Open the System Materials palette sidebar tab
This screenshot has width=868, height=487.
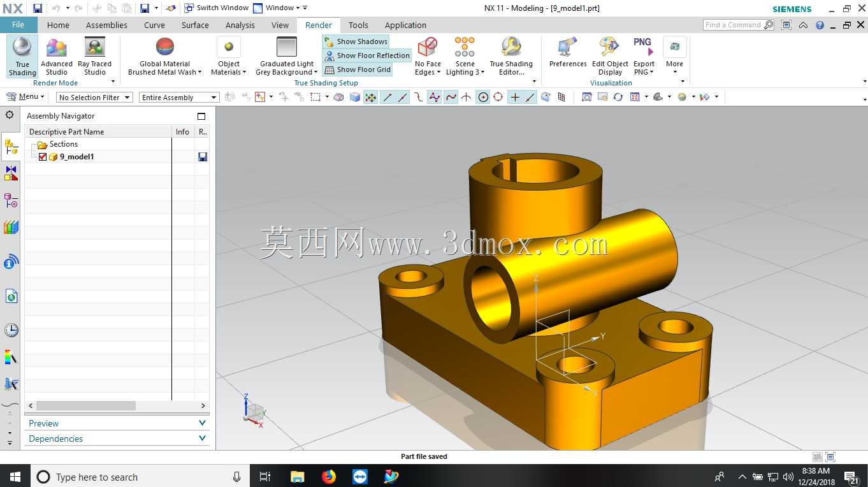tap(11, 358)
